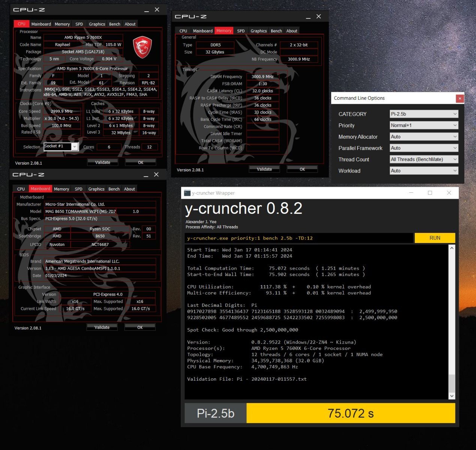Open SPD tab in CPU window
This screenshot has height=450, width=476.
(x=79, y=24)
